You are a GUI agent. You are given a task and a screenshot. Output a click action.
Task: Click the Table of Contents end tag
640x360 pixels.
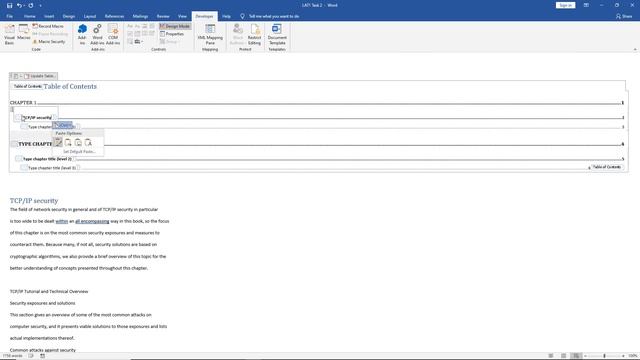tap(606, 167)
